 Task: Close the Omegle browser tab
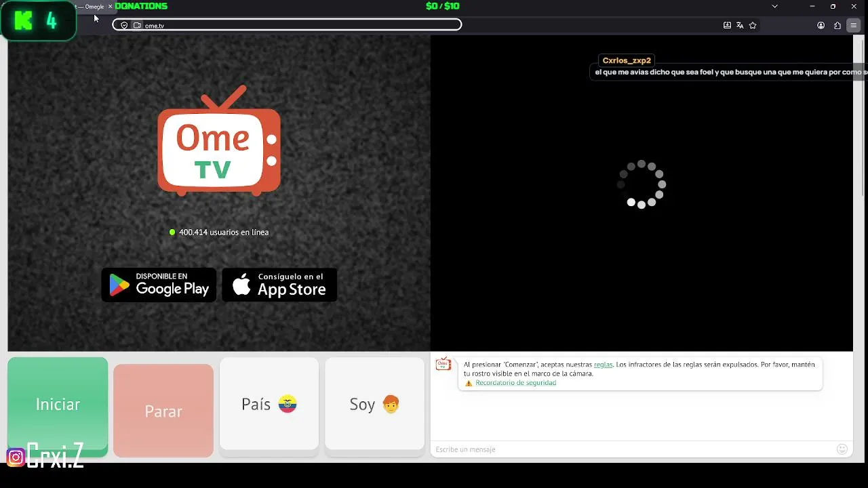click(x=111, y=6)
